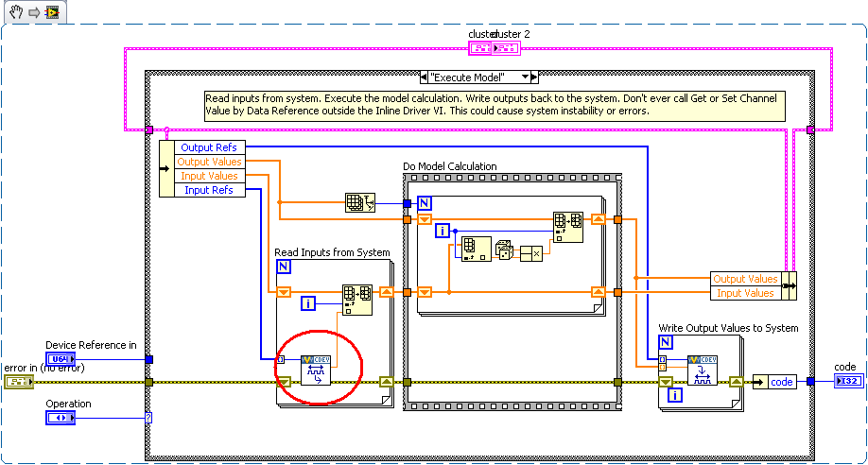Click N count terminal in Do Model Calculation
Image resolution: width=868 pixels, height=465 pixels.
coord(425,202)
